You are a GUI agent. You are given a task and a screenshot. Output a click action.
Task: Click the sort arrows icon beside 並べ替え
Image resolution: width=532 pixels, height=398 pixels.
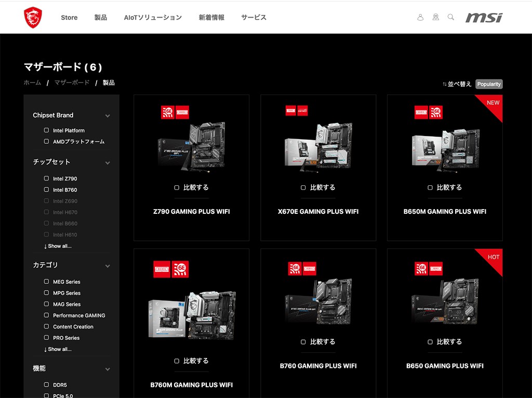tap(445, 84)
